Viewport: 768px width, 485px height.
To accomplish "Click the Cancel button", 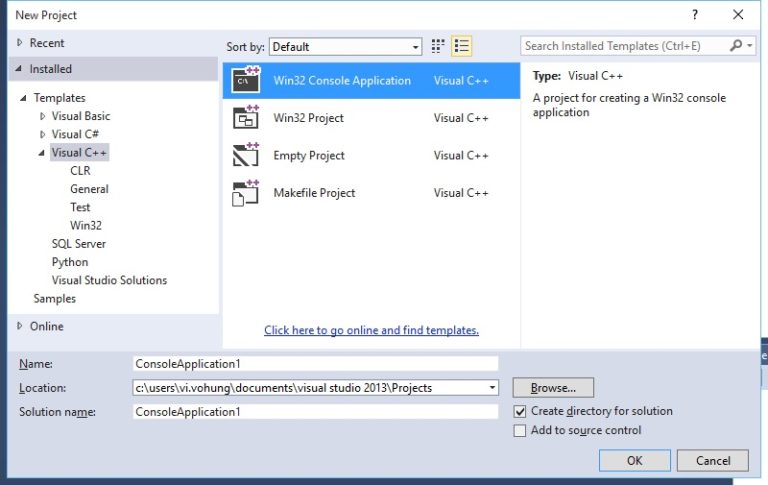I will (713, 461).
